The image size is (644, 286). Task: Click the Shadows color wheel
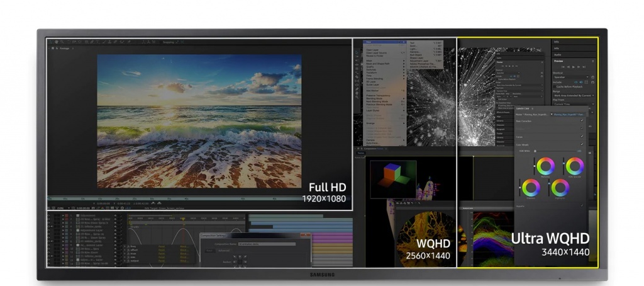[530, 187]
